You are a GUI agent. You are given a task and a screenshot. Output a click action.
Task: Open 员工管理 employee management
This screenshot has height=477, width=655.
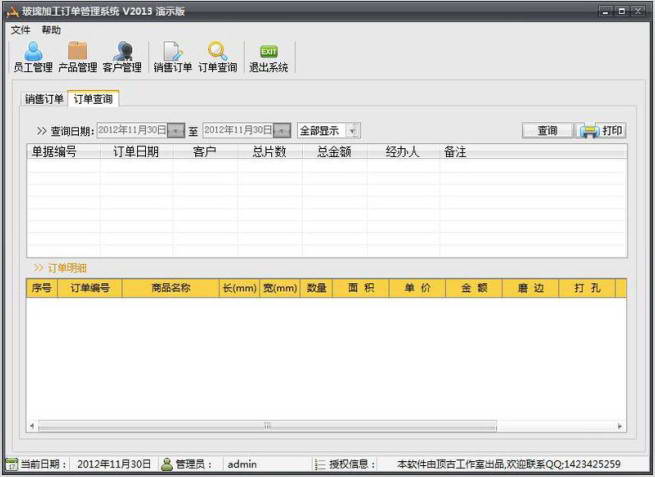click(33, 57)
